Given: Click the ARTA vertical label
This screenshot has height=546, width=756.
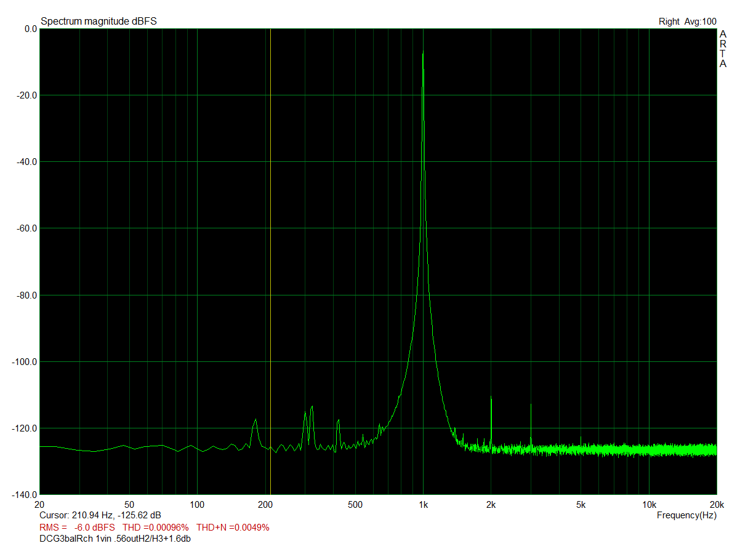Looking at the screenshot, I should pyautogui.click(x=723, y=49).
